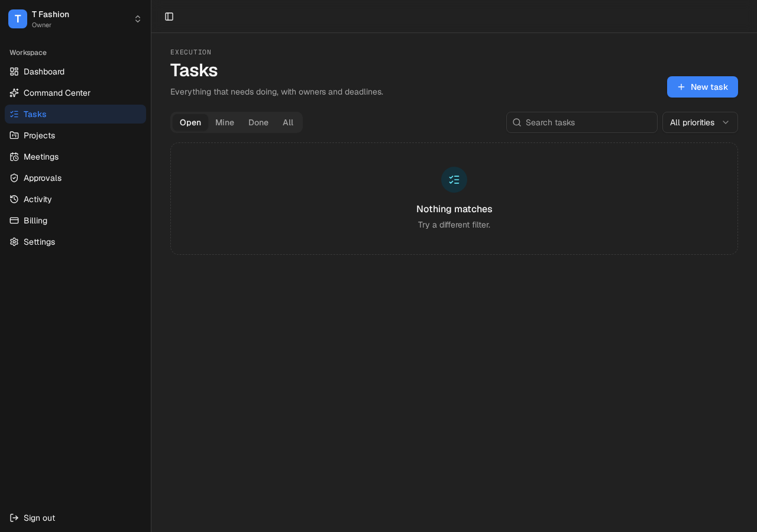Open the Billing page
Image resolution: width=757 pixels, height=532 pixels.
tap(75, 220)
